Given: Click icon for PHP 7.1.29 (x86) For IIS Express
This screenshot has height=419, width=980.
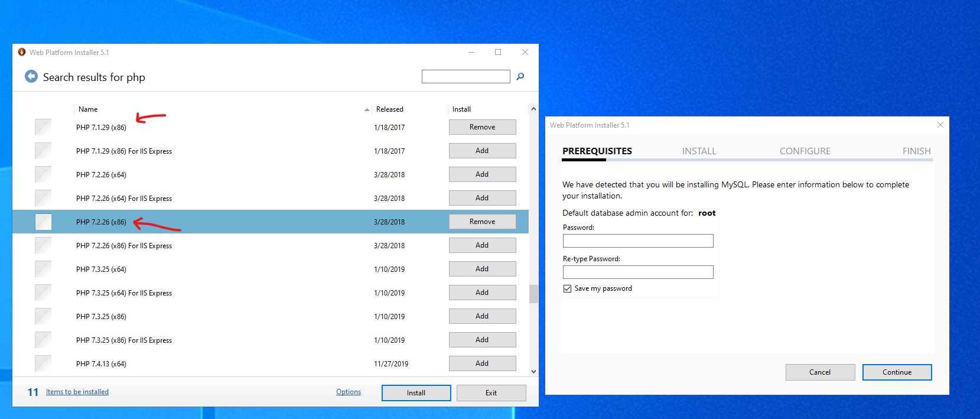Looking at the screenshot, I should [43, 151].
